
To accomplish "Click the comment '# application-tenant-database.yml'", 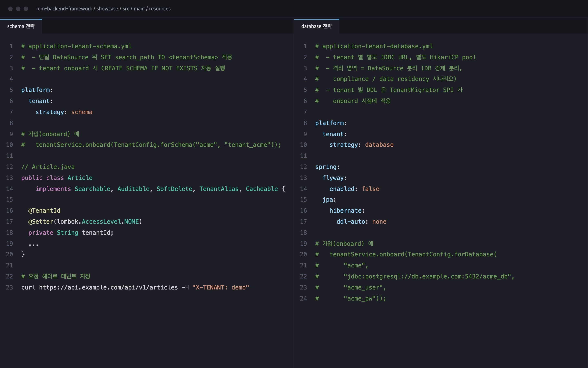I will click(x=374, y=46).
